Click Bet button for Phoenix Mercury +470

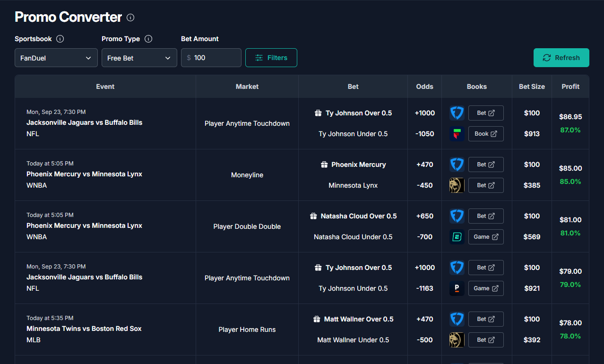tap(486, 165)
